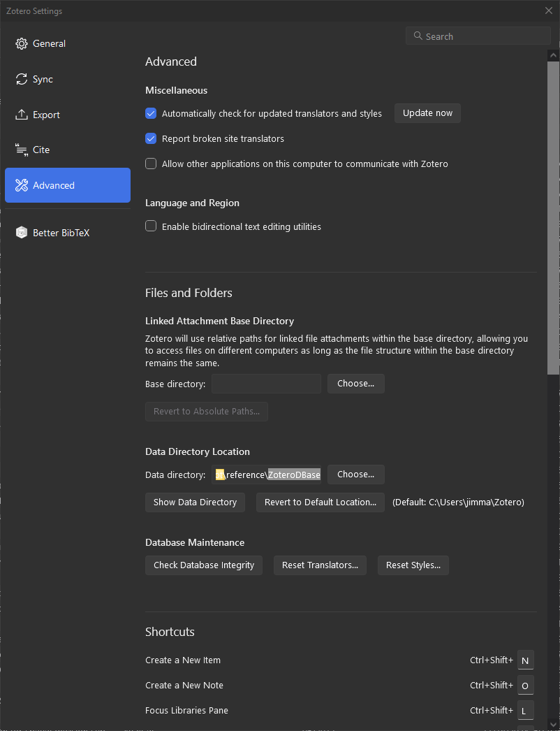This screenshot has height=731, width=560.
Task: Edit the Create a New Note shortcut key
Action: click(526, 686)
